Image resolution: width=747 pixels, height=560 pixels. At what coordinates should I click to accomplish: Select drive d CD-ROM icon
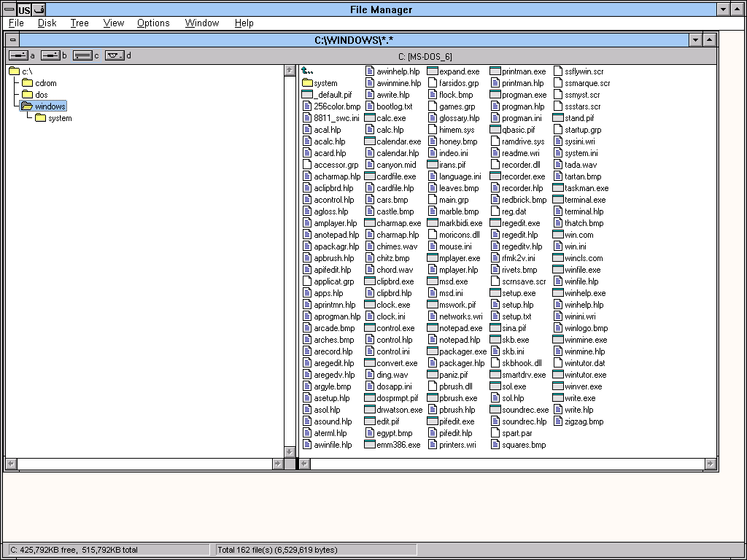point(115,55)
